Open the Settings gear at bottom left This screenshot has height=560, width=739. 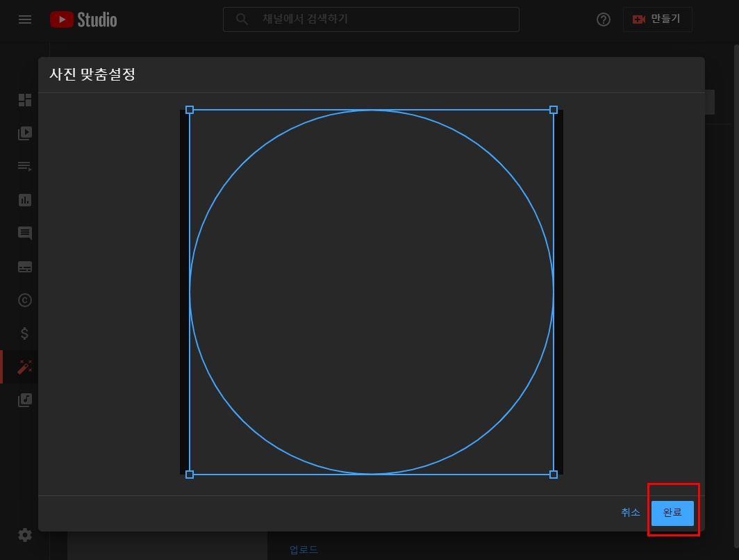tap(24, 535)
